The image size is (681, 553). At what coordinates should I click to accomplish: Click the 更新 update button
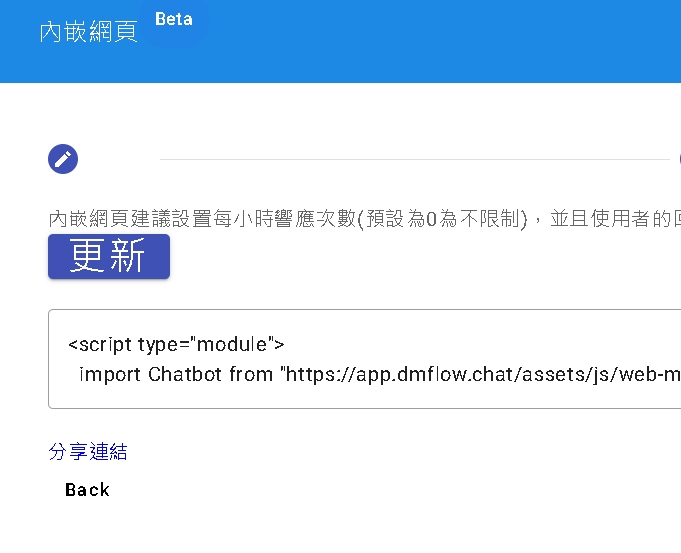109,257
